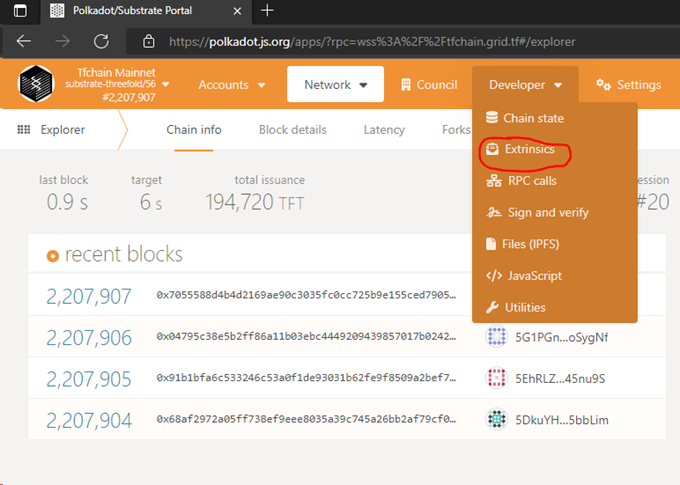Open block 2,207,904
Image resolution: width=680 pixels, height=485 pixels.
click(88, 420)
